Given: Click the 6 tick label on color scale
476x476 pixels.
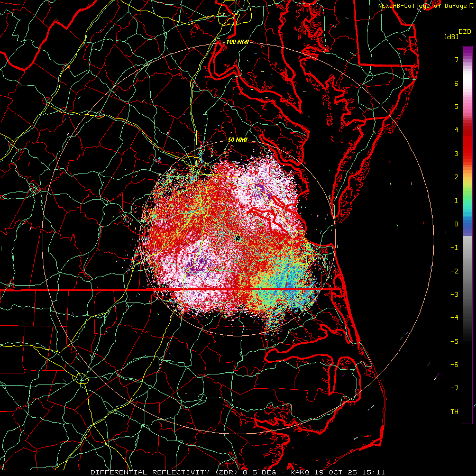Looking at the screenshot, I should click(456, 83).
